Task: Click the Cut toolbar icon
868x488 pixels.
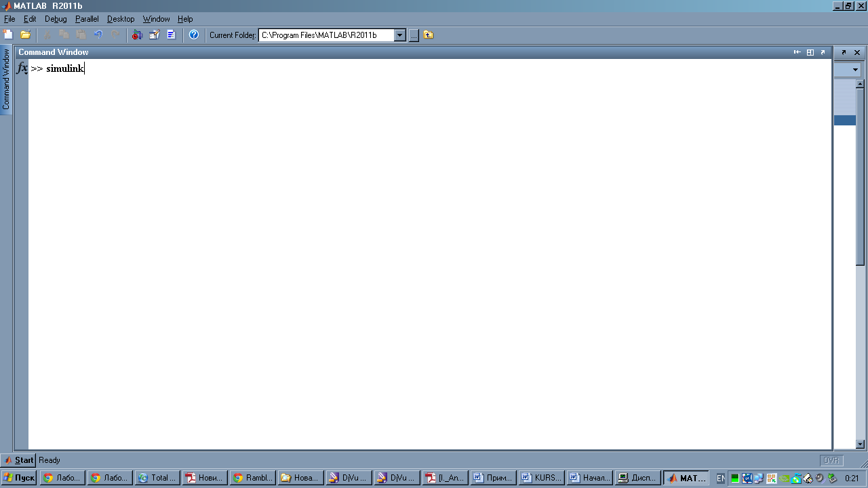Action: point(48,35)
